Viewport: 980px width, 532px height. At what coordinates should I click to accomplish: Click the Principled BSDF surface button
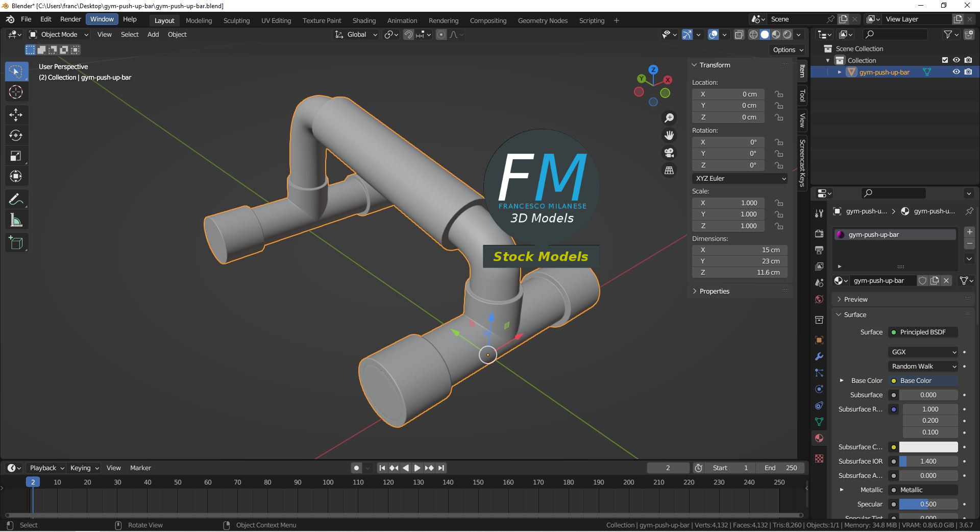[x=923, y=332]
